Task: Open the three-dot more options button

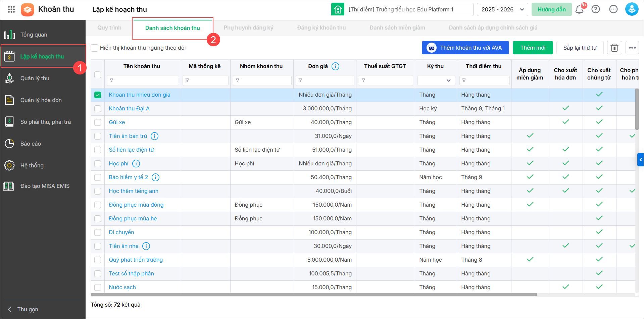Action: point(632,48)
